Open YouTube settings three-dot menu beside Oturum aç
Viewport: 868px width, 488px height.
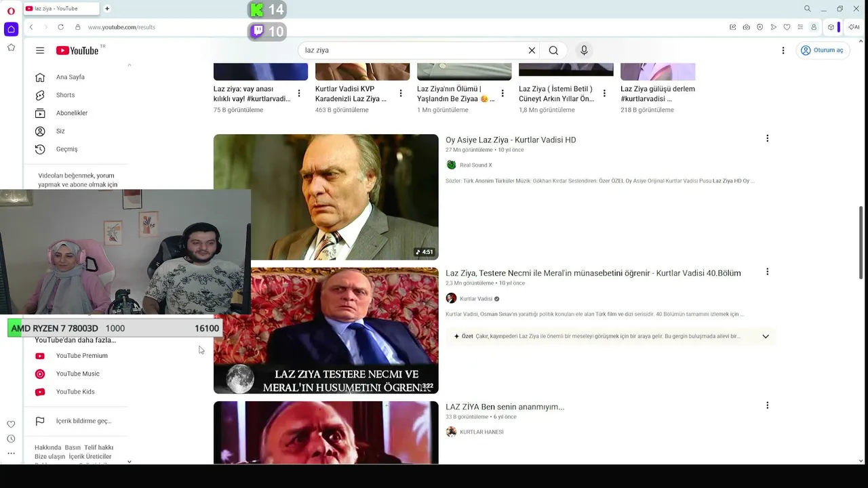[783, 50]
